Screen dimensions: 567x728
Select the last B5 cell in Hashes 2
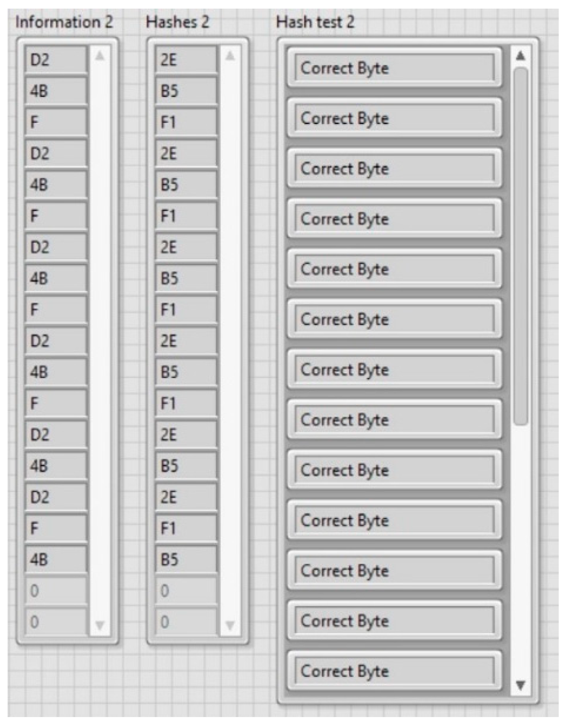tap(186, 559)
